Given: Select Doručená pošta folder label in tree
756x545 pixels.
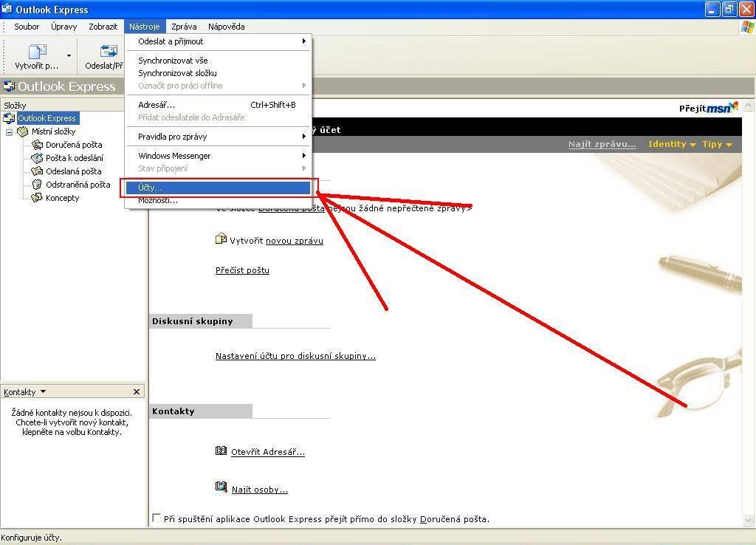Looking at the screenshot, I should (74, 145).
